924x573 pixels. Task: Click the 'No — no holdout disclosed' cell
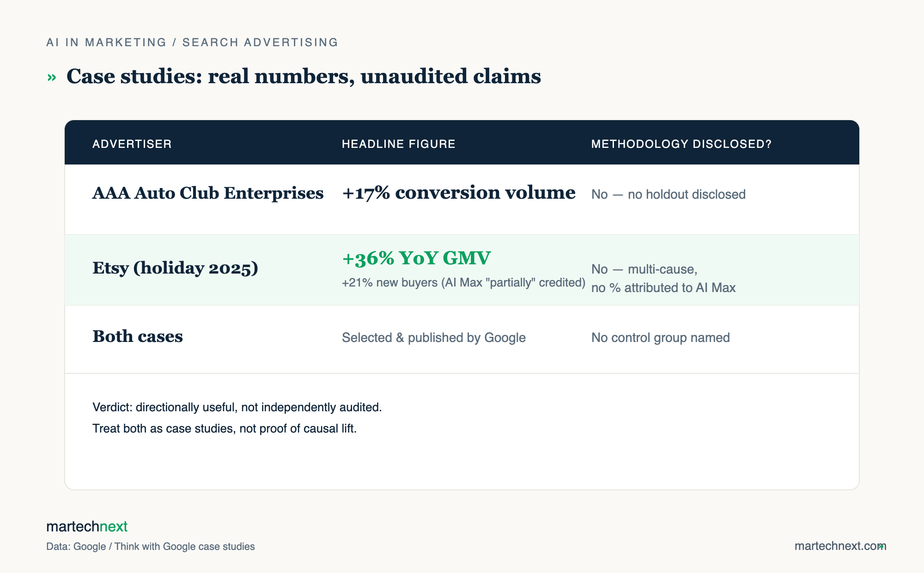coord(669,194)
